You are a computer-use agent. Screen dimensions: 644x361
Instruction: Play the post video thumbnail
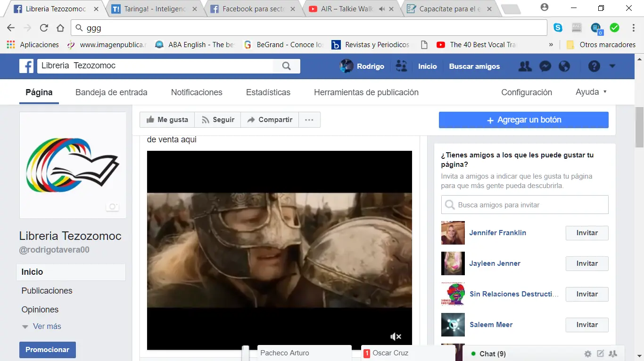coord(280,250)
